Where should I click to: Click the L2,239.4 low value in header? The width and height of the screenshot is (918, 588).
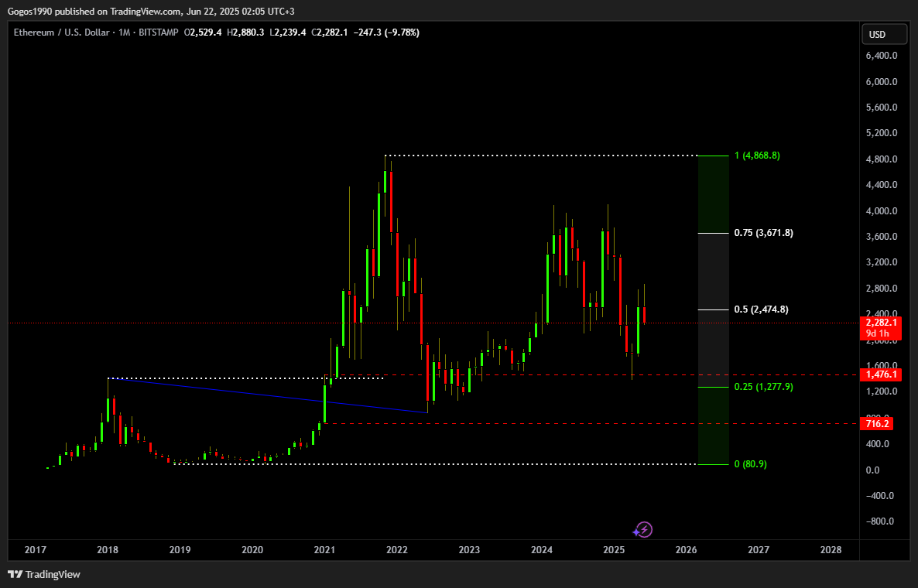click(287, 32)
